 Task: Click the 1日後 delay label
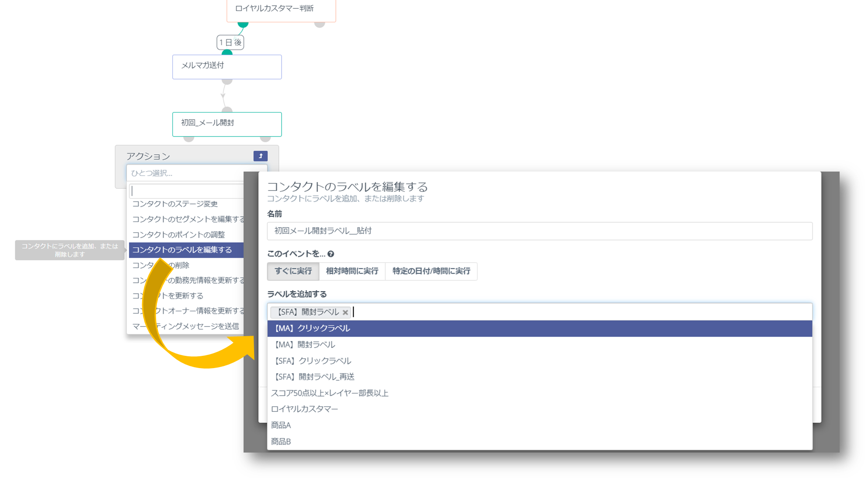230,42
